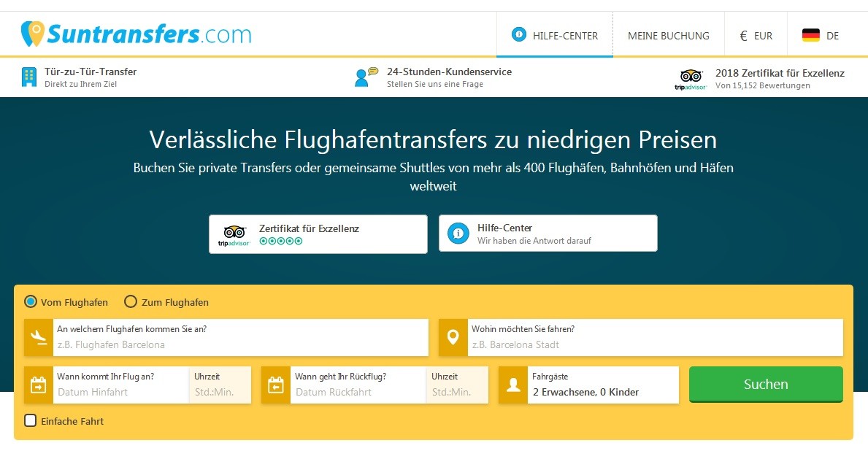Click the five green rating circles

(280, 241)
